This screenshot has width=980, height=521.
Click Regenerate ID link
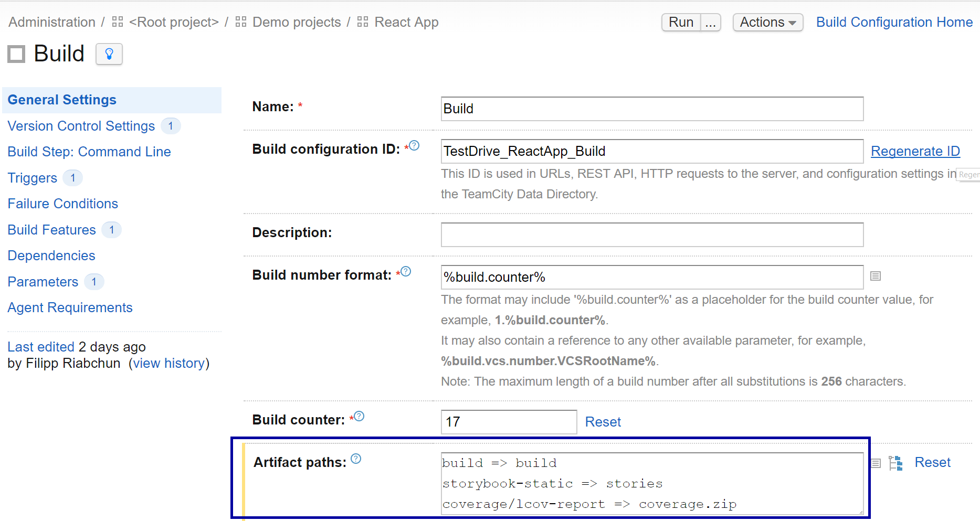915,151
